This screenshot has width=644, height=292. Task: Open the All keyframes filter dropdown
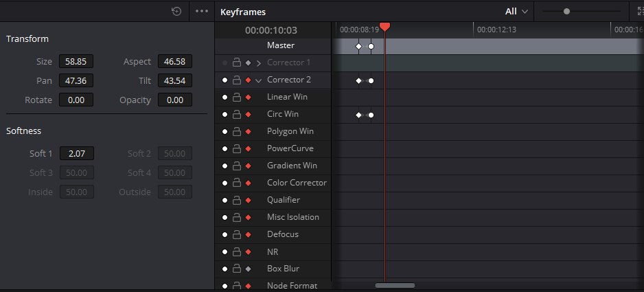click(517, 11)
